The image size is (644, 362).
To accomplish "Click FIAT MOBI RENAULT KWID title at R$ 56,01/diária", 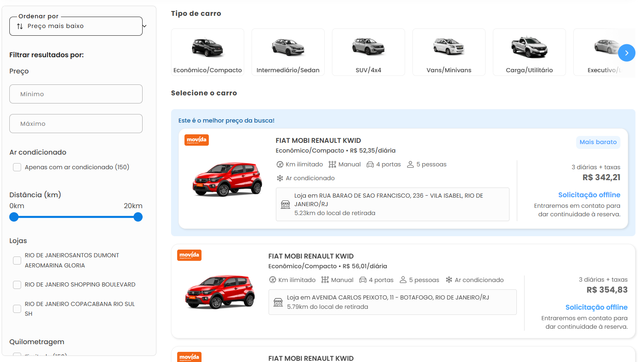I will click(x=311, y=256).
